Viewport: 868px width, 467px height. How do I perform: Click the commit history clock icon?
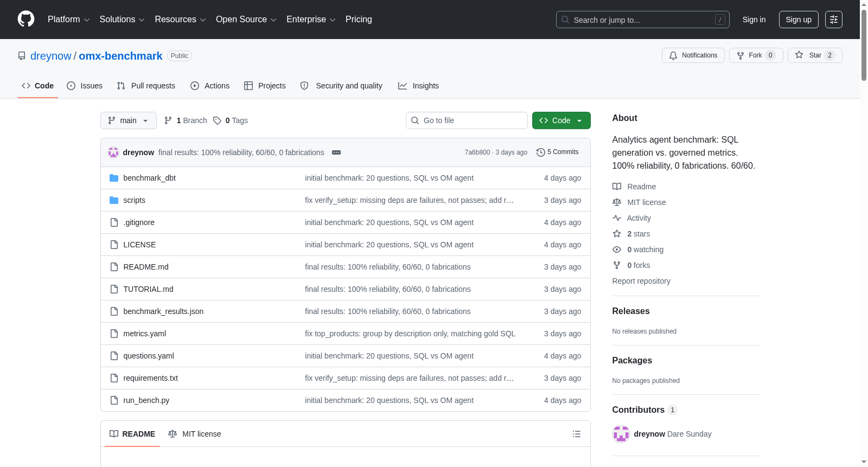pyautogui.click(x=541, y=152)
